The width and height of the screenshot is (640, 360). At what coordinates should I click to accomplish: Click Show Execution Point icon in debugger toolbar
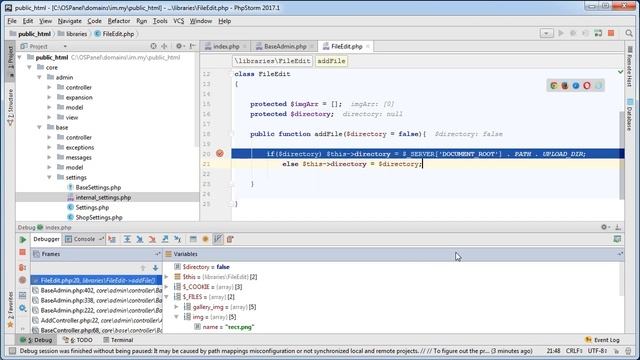click(x=111, y=240)
